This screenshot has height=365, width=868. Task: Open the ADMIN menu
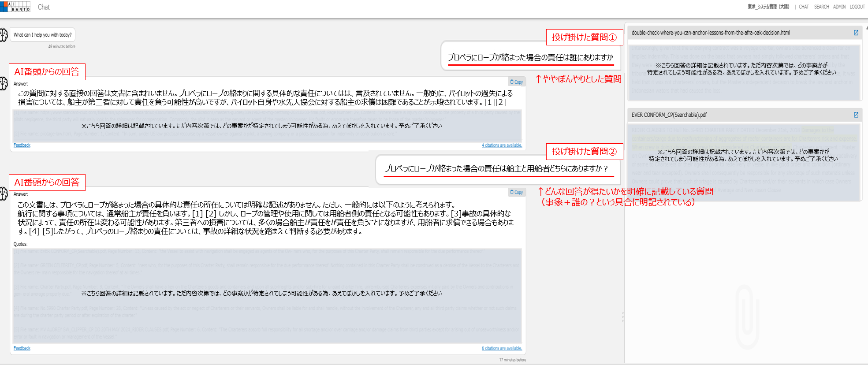click(x=839, y=7)
